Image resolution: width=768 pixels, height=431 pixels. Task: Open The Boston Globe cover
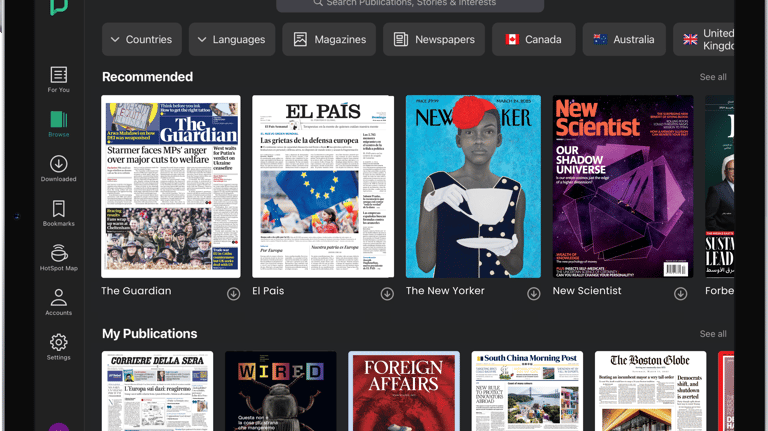(x=650, y=391)
